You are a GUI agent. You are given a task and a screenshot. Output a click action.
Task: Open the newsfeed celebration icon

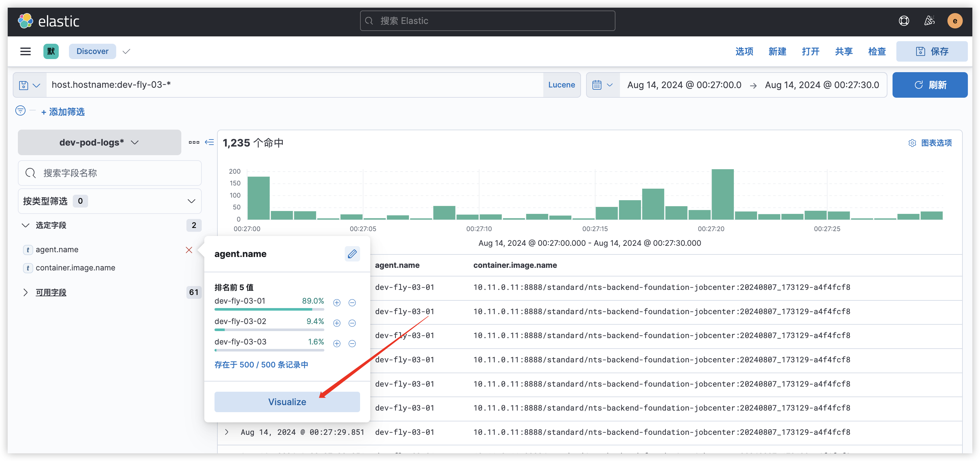coord(929,21)
